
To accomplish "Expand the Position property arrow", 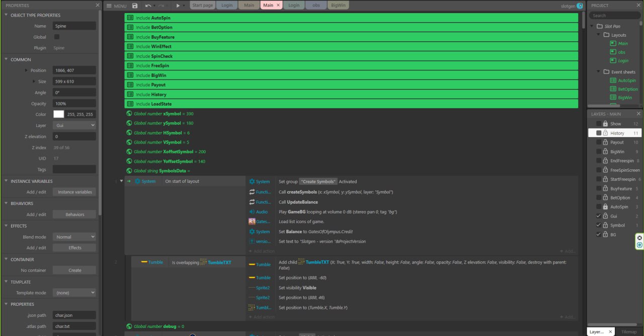I will (27, 71).
